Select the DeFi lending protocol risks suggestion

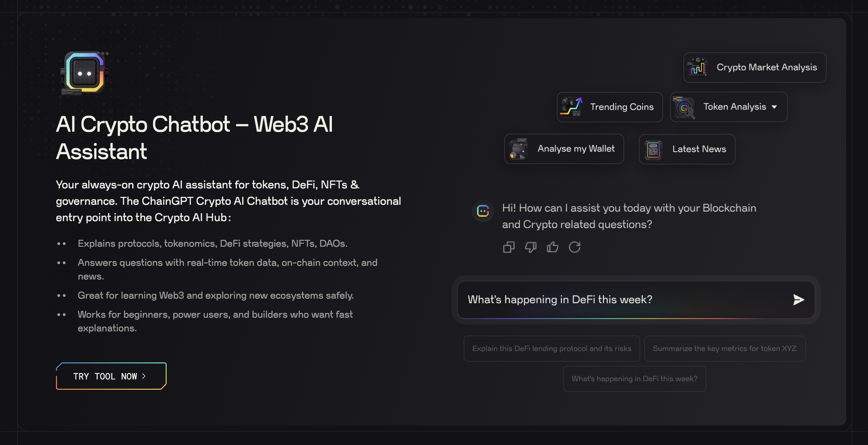click(551, 349)
